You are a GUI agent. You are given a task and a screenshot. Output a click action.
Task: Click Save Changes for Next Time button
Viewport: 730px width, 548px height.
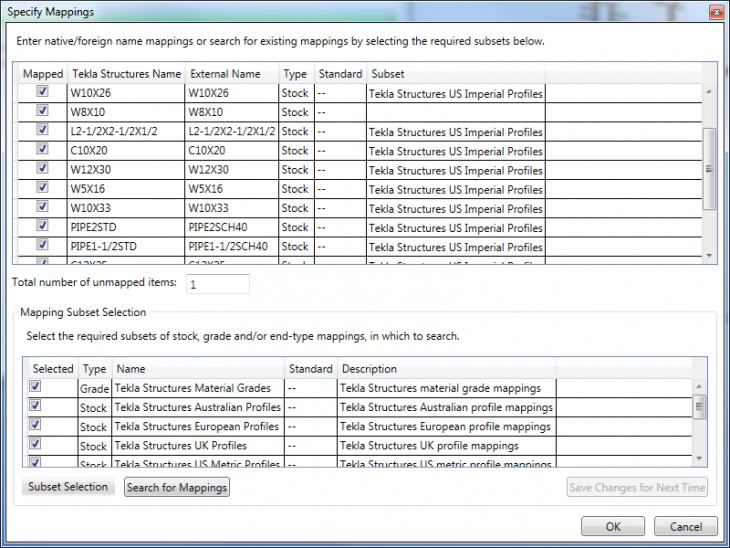(x=637, y=487)
